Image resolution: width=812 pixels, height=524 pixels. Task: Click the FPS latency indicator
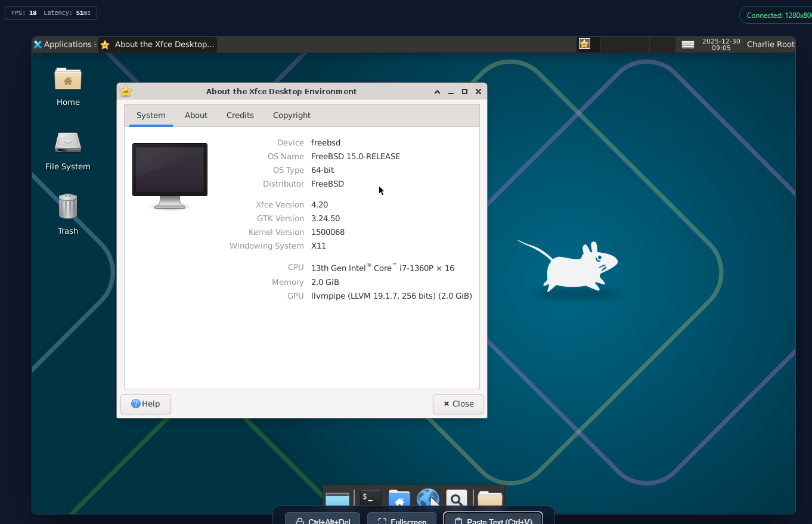pos(51,13)
